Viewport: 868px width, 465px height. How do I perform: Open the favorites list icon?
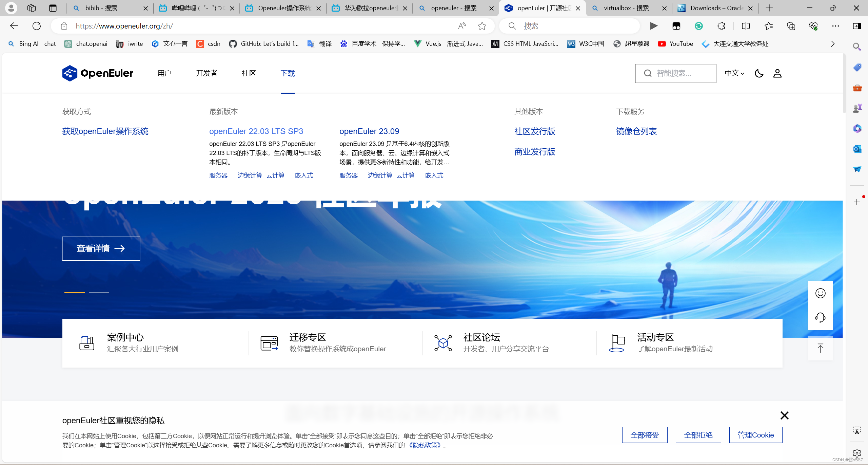point(769,26)
